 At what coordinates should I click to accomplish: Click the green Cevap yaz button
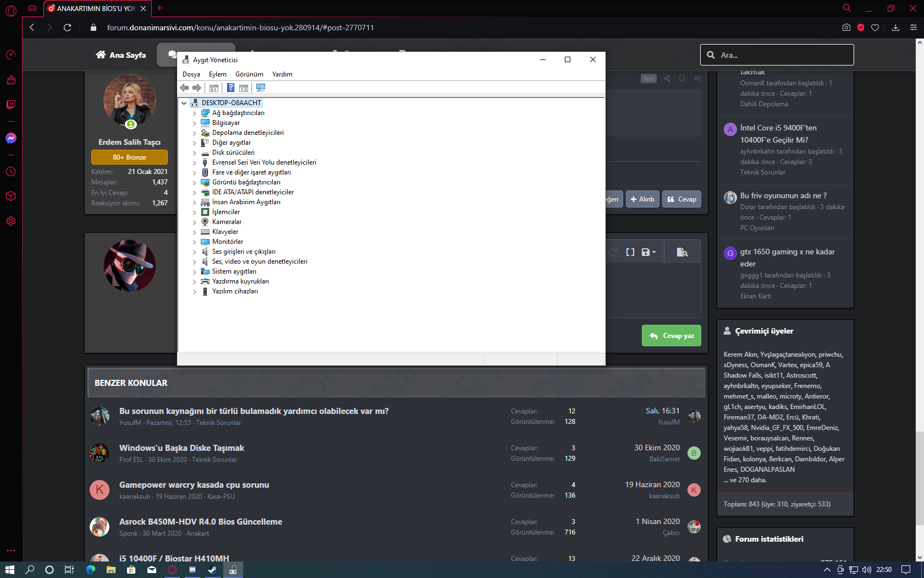pos(672,336)
